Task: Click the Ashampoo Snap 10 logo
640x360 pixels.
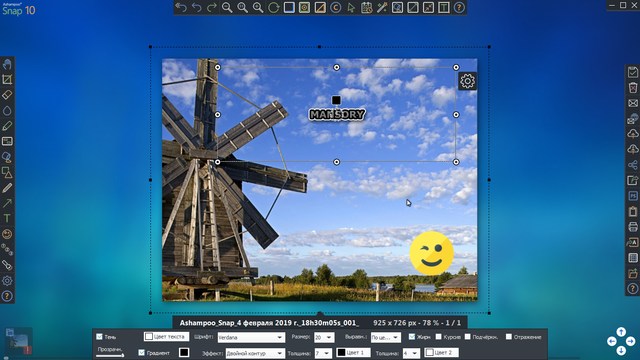Action: coord(18,9)
